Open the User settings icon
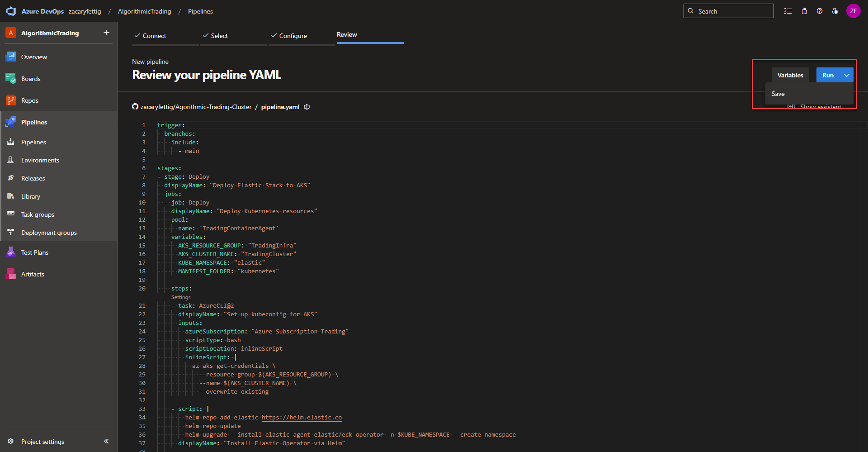The image size is (868, 452). (835, 11)
